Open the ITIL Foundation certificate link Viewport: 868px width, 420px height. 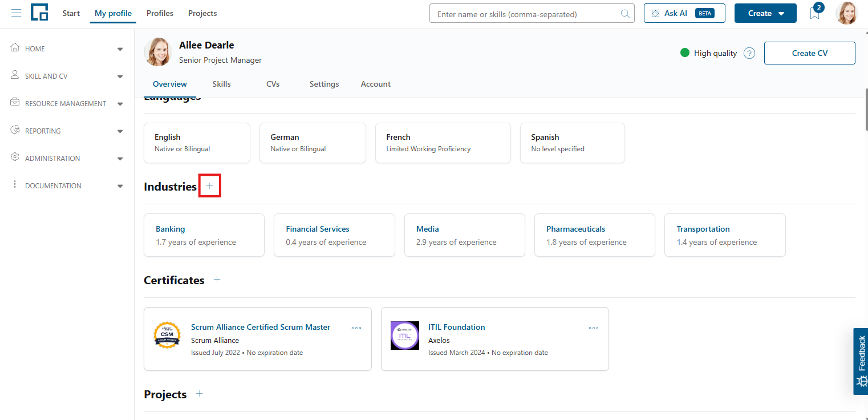(x=457, y=327)
